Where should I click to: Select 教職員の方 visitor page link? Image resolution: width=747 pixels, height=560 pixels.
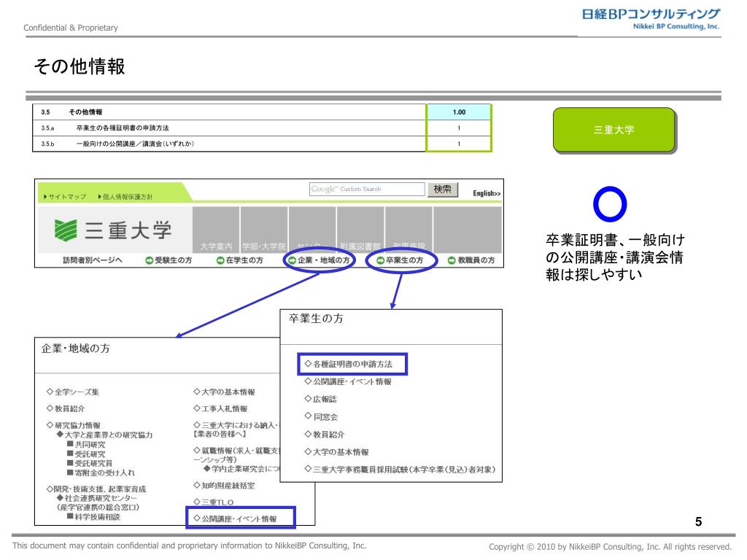[x=476, y=260]
